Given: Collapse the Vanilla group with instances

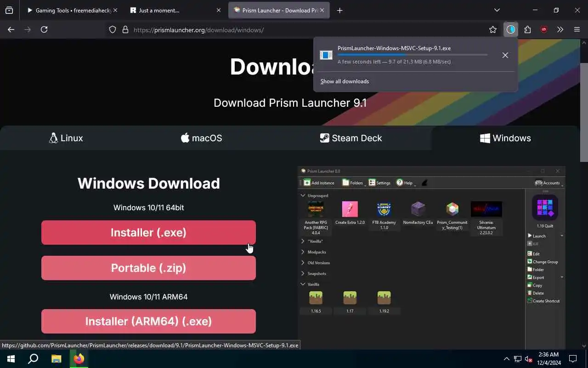Looking at the screenshot, I should (303, 284).
